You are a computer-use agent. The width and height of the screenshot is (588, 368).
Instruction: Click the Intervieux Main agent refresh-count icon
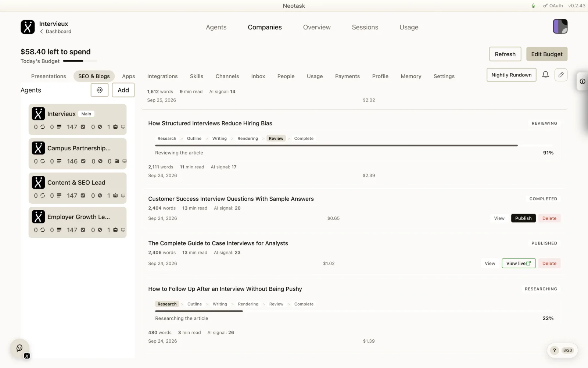(43, 127)
